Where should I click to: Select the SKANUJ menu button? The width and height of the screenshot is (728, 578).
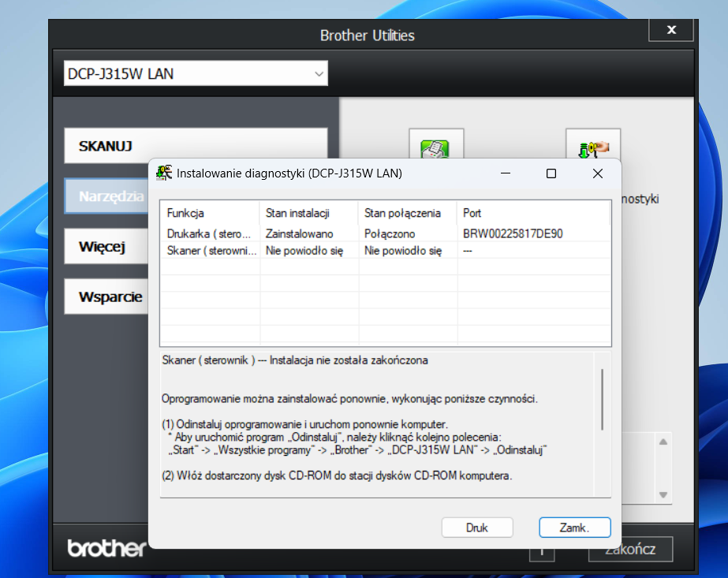tap(196, 146)
